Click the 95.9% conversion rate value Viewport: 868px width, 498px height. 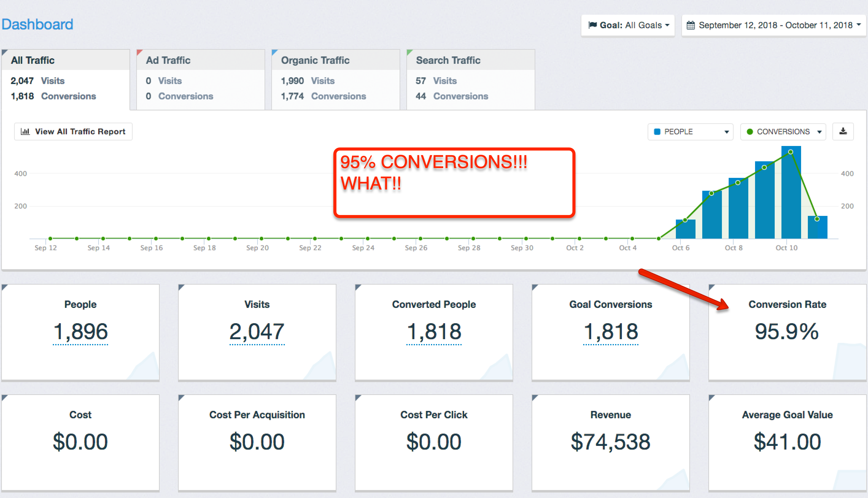click(x=787, y=331)
